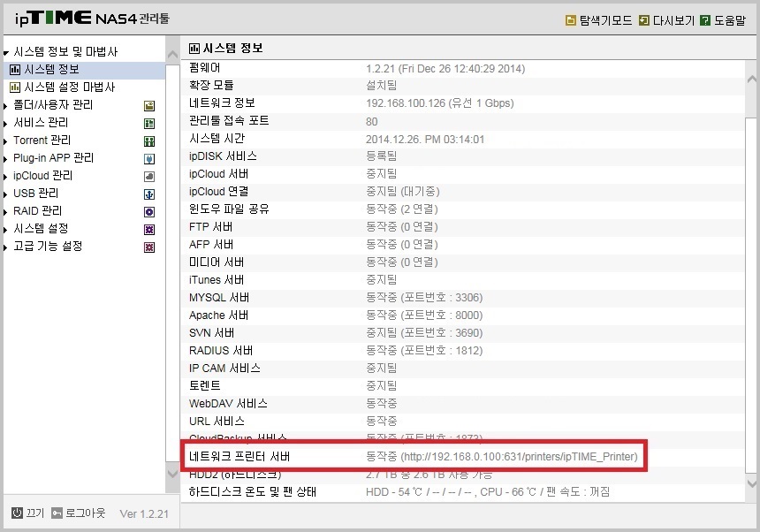Click the sidebar scrollbar down arrow
The image size is (760, 532).
[172, 473]
